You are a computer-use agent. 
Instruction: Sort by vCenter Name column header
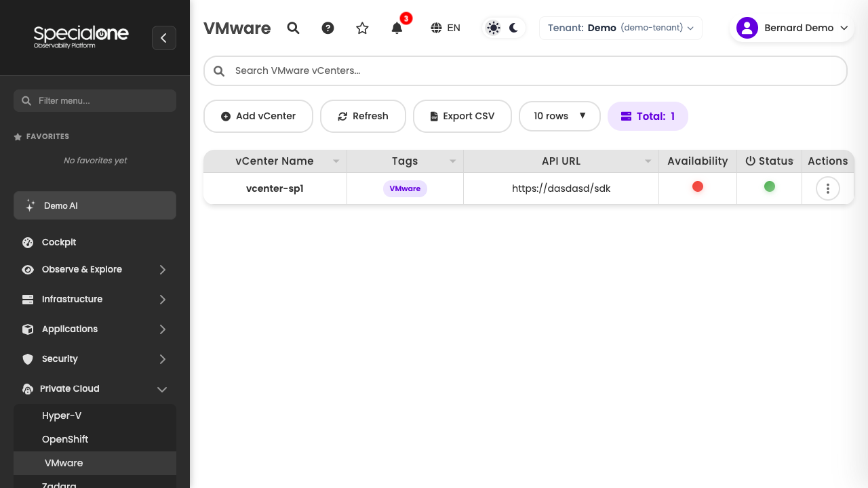(x=275, y=161)
